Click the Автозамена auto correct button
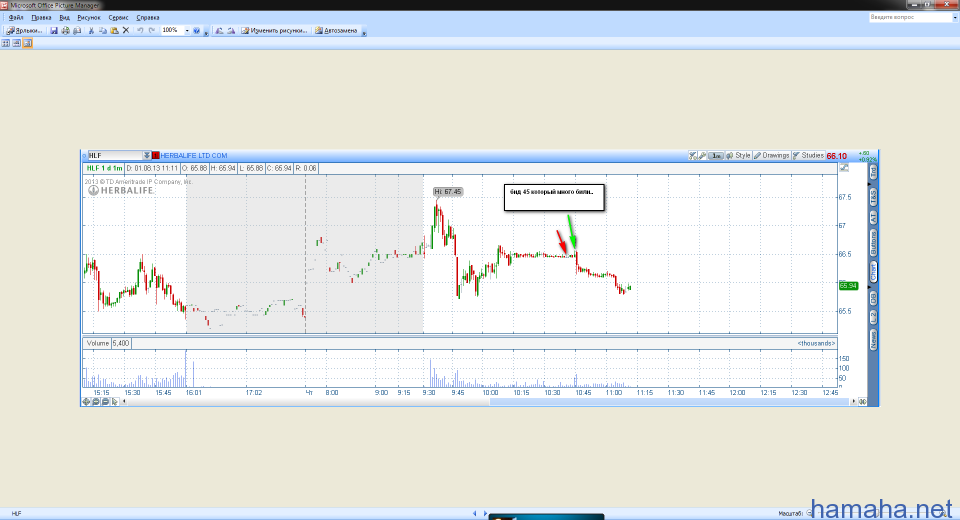 point(336,31)
